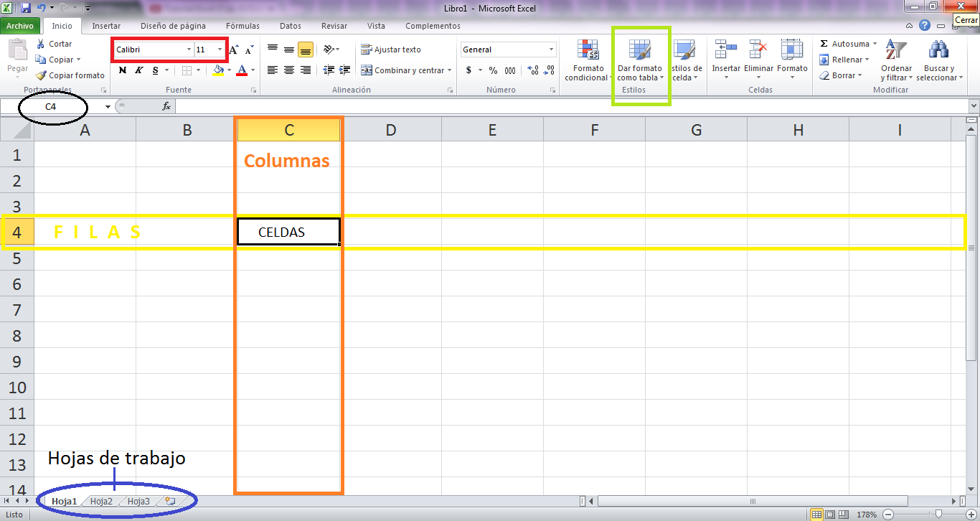Image resolution: width=980 pixels, height=521 pixels.
Task: Toggle underline S formatting button
Action: 156,70
